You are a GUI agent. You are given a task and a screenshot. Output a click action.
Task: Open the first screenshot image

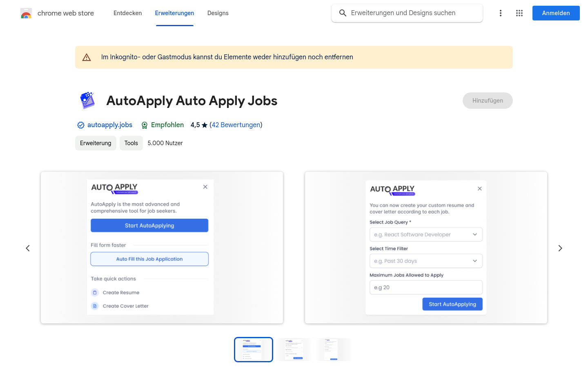pyautogui.click(x=162, y=248)
